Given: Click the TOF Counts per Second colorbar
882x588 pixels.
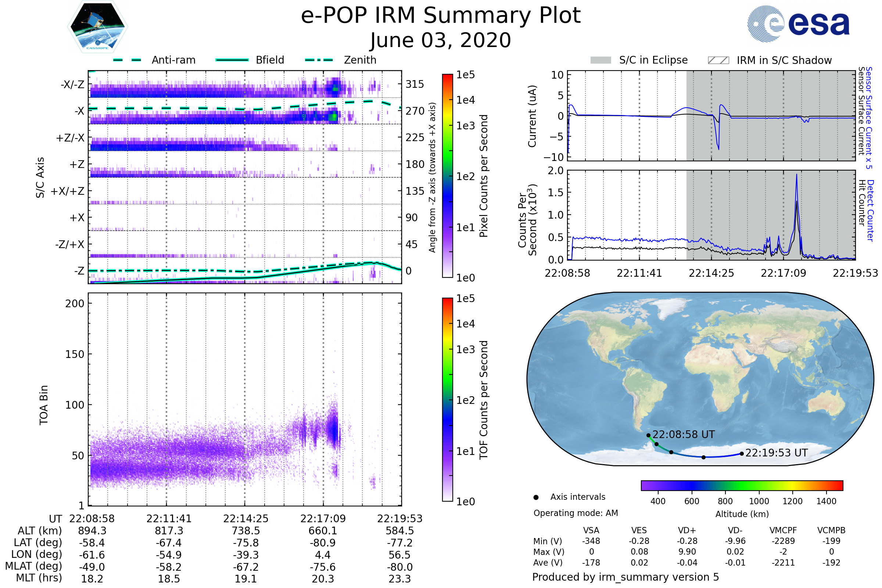Looking at the screenshot, I should 447,399.
